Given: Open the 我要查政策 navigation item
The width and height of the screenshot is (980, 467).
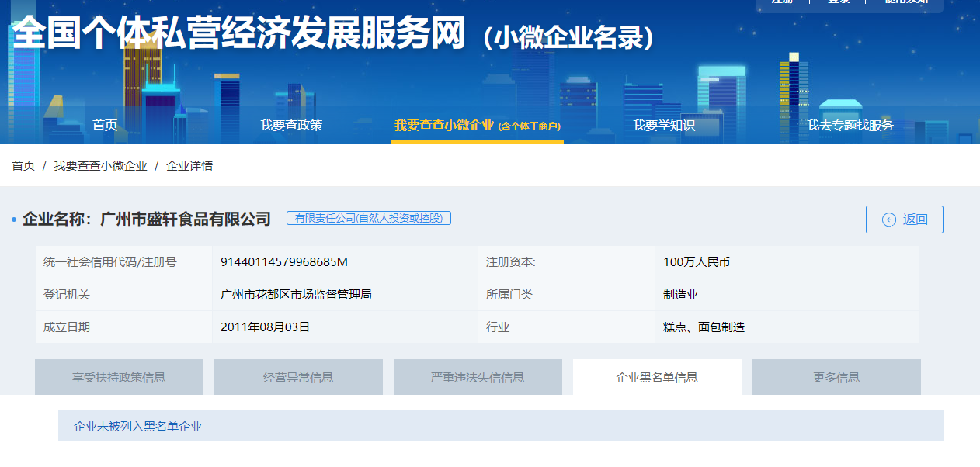Looking at the screenshot, I should point(291,125).
